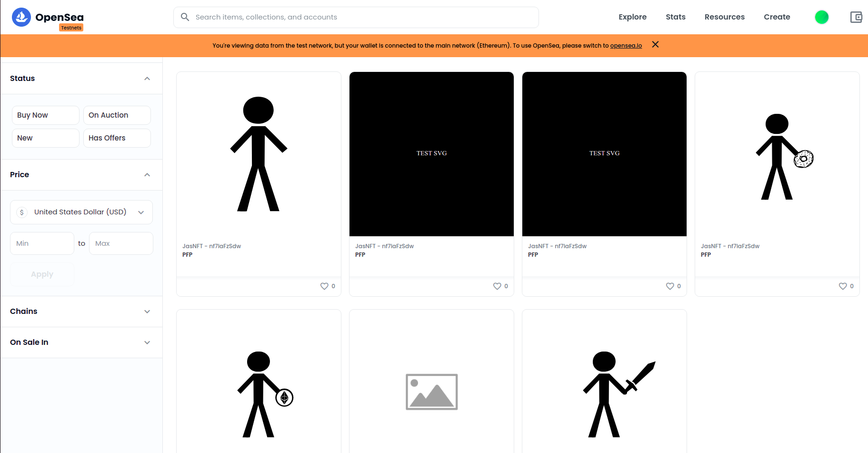Go to the Create page

tap(777, 17)
